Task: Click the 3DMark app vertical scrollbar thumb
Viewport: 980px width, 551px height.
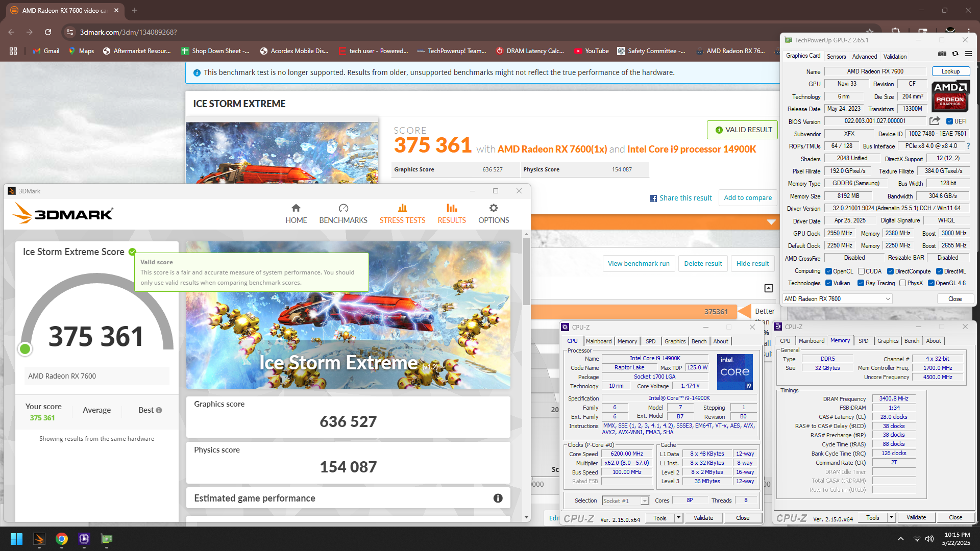Action: tap(526, 271)
